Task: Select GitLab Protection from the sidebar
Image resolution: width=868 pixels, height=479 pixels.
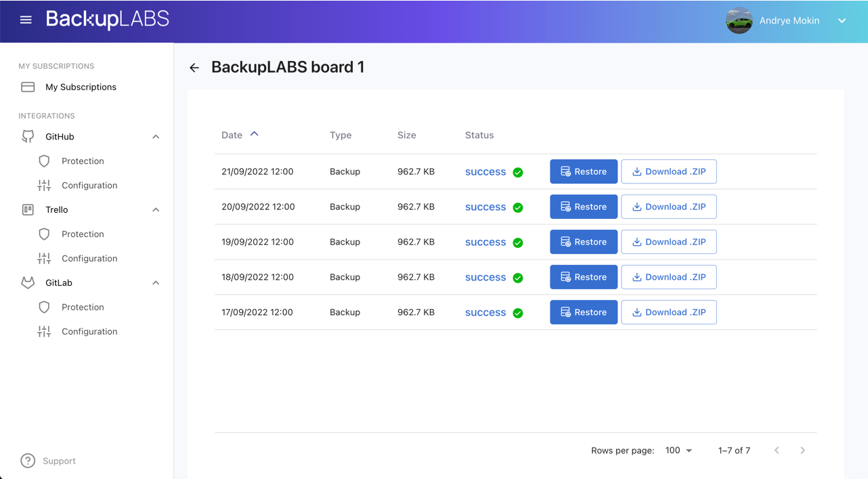Action: pyautogui.click(x=83, y=307)
